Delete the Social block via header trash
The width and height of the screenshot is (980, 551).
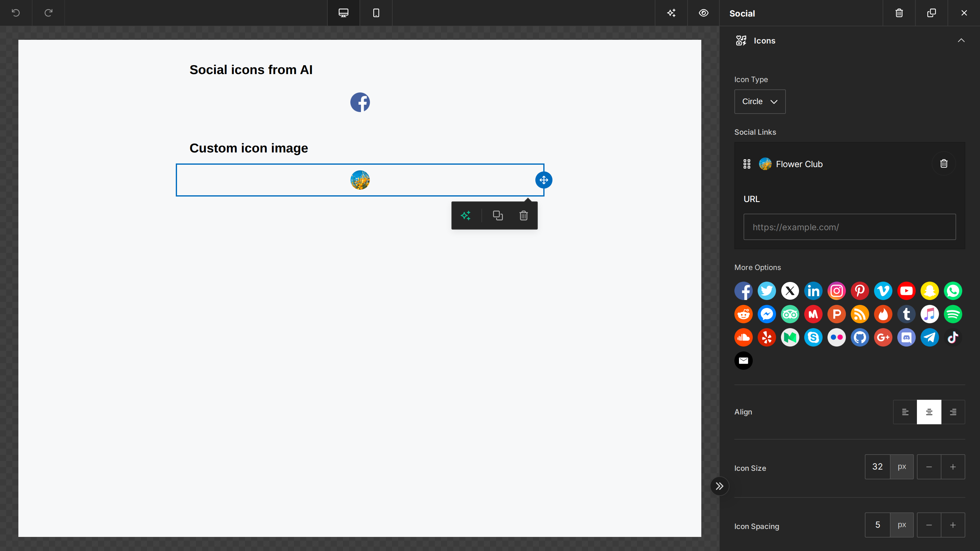[899, 13]
